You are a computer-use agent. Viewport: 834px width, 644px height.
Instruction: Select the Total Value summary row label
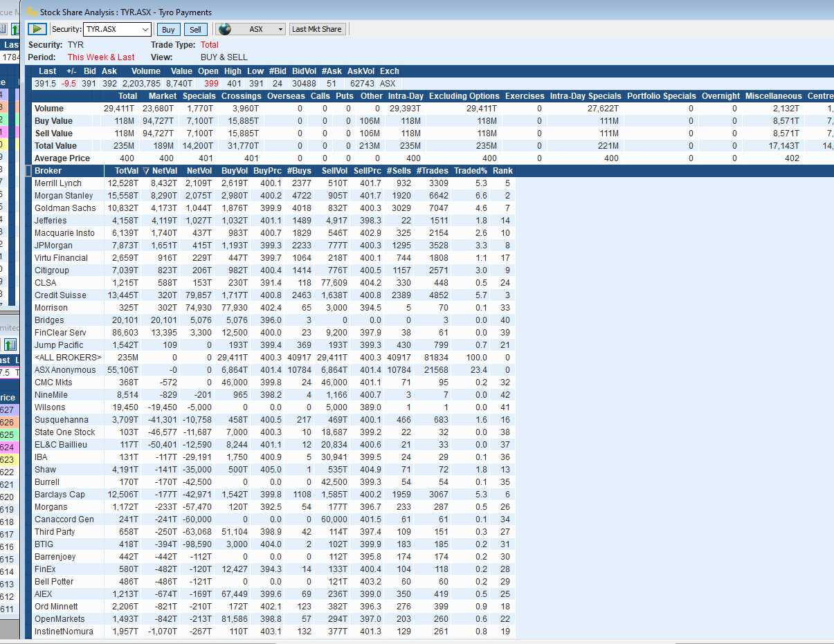(56, 146)
